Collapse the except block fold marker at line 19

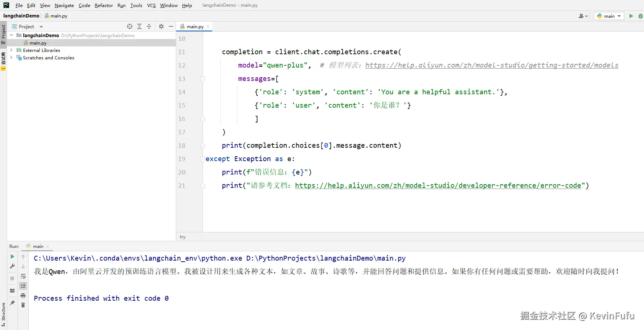coord(203,159)
